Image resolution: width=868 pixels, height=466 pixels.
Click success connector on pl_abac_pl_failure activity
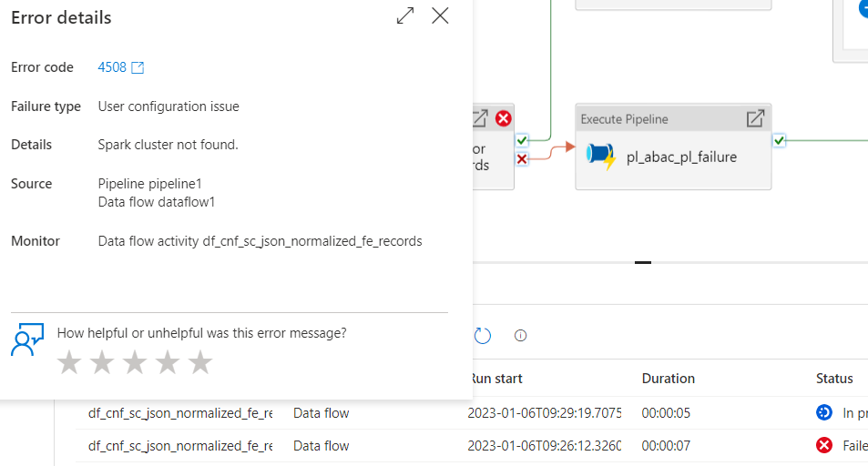click(779, 140)
